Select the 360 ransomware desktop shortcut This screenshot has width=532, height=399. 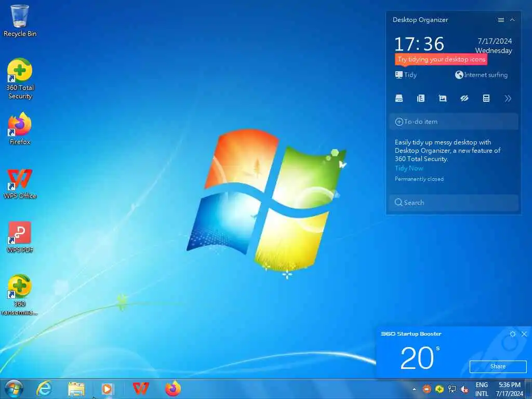[20, 295]
